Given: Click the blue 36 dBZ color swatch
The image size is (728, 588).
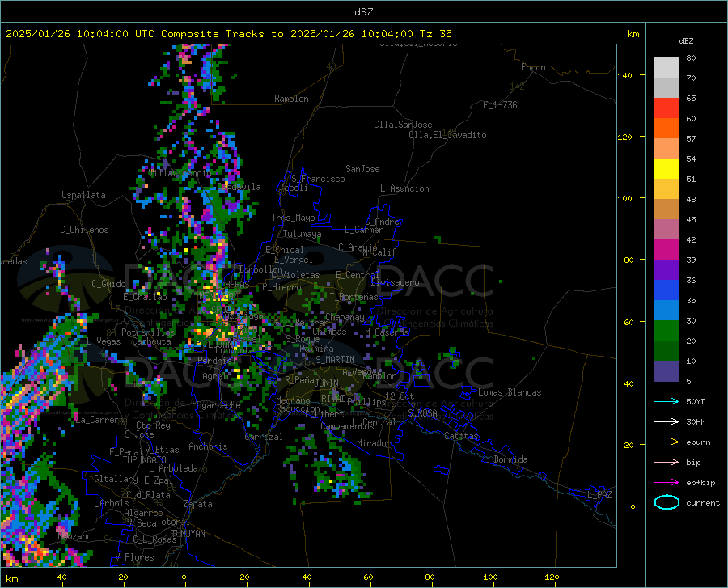Looking at the screenshot, I should (667, 290).
